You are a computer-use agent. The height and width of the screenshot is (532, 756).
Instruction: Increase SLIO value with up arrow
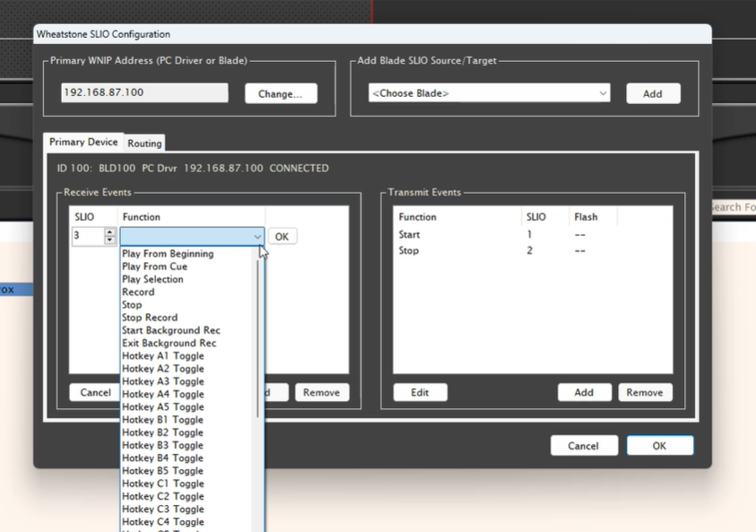(110, 232)
